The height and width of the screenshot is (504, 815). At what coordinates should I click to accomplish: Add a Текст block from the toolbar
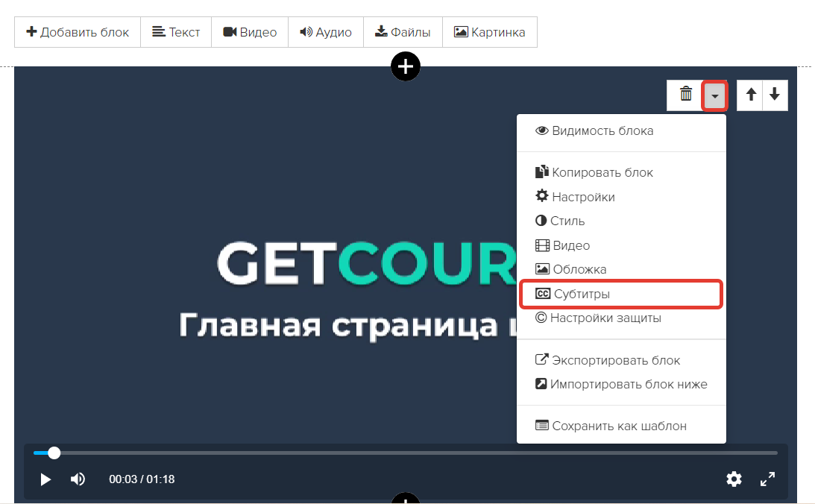[x=176, y=32]
